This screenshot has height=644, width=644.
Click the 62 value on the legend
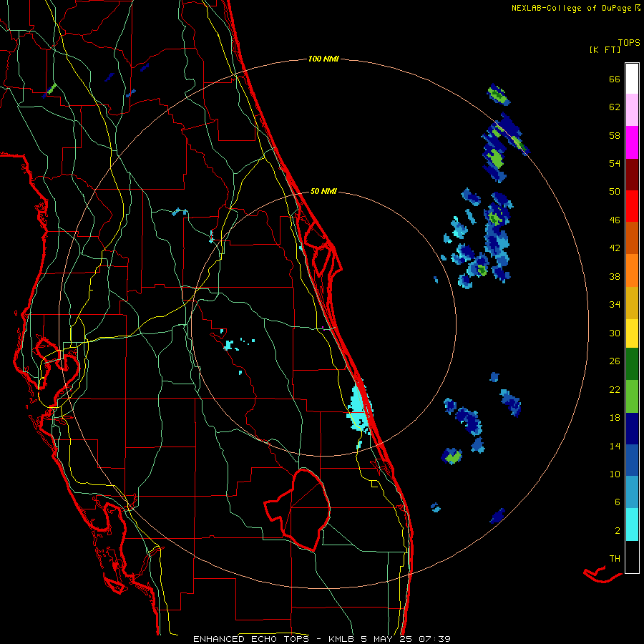click(x=615, y=107)
